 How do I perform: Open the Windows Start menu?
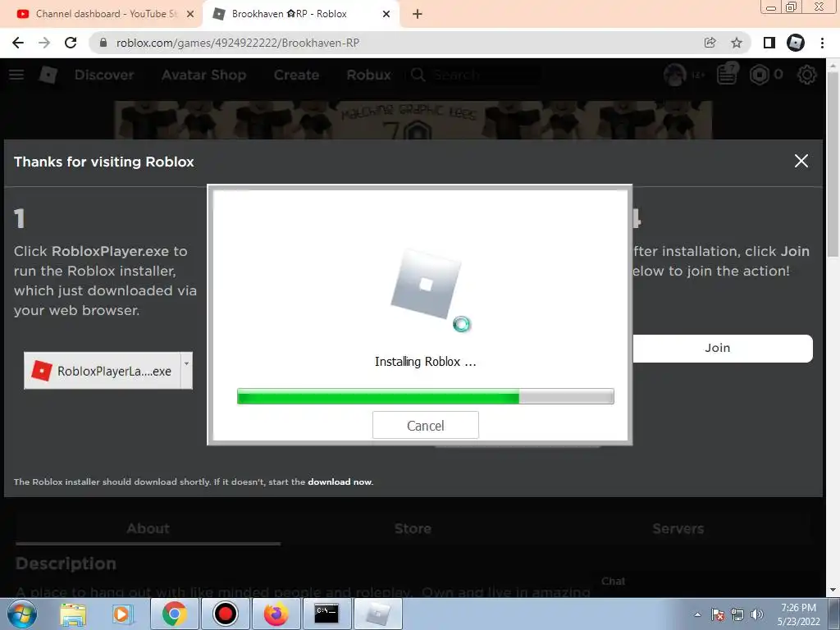click(22, 614)
